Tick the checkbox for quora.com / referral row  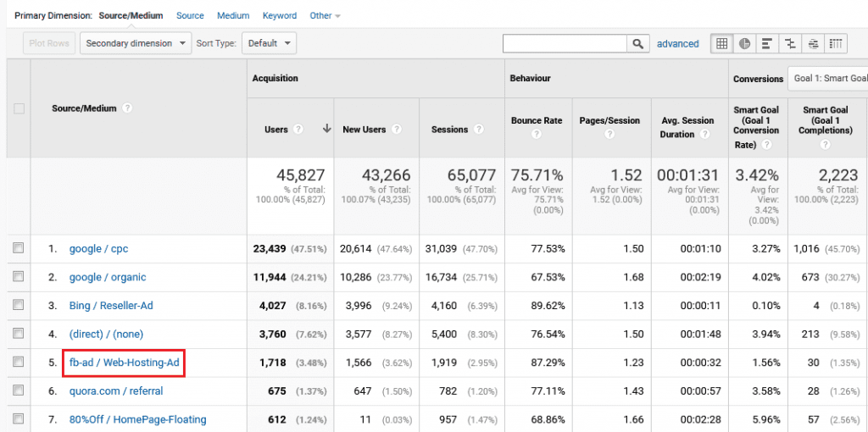coord(19,390)
